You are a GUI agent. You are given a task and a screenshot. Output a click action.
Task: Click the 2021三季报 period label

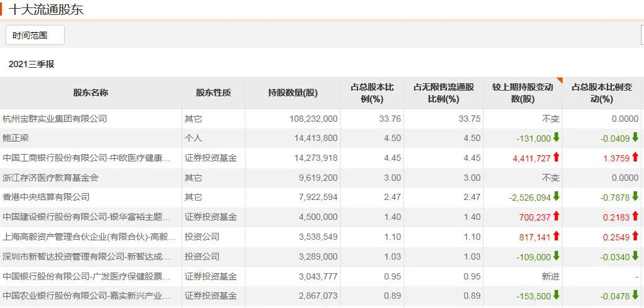pyautogui.click(x=31, y=65)
